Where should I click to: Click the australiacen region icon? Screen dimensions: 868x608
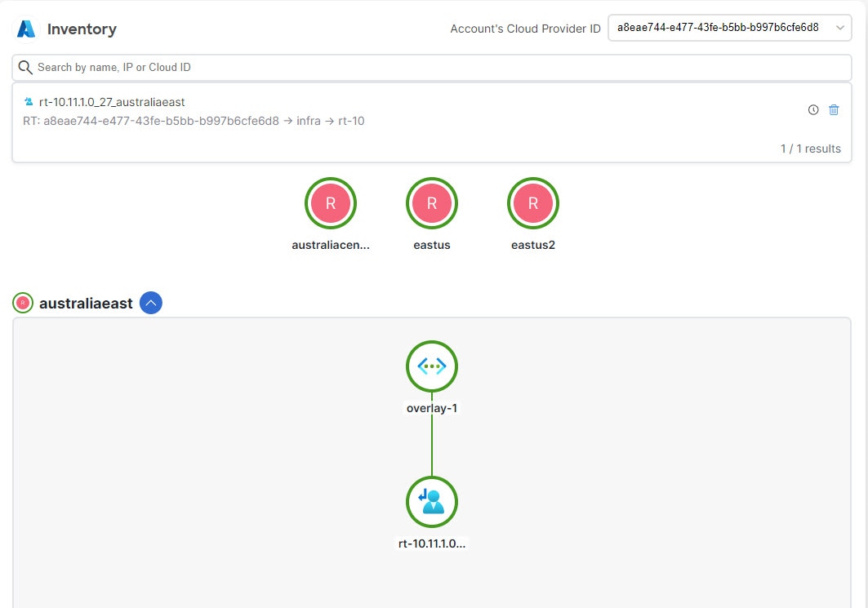pyautogui.click(x=331, y=203)
